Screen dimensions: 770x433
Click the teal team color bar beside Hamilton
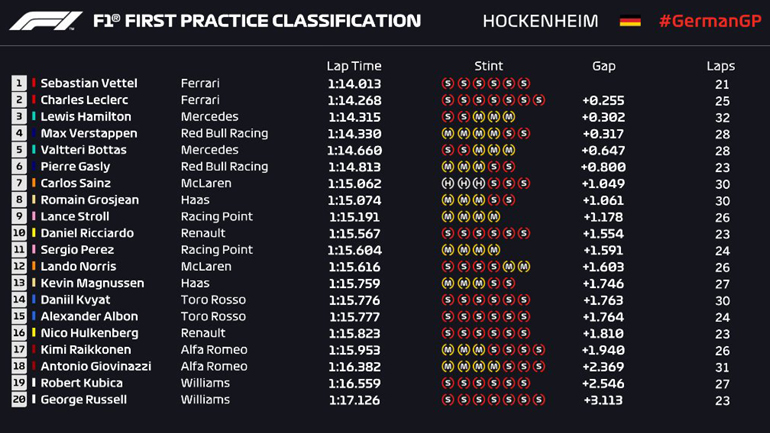click(34, 117)
